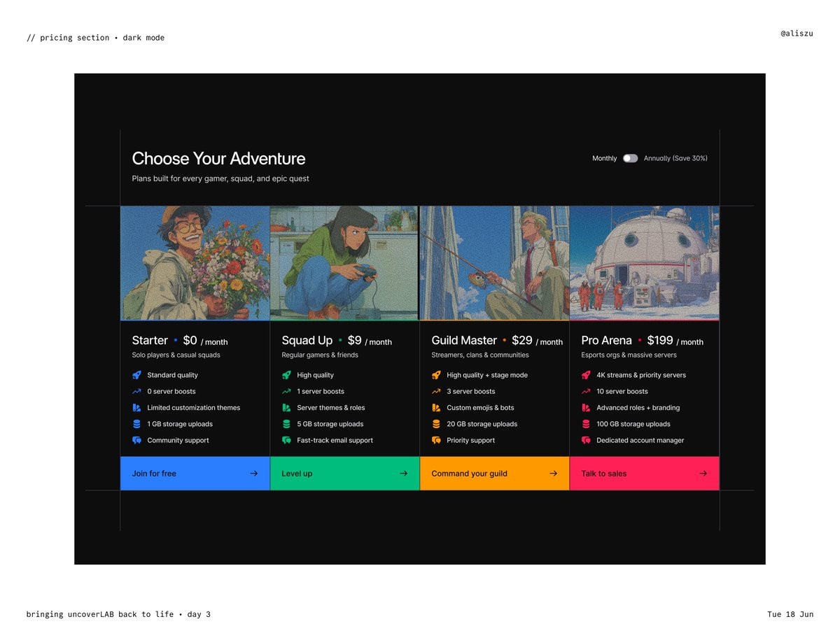The width and height of the screenshot is (840, 638).
Task: Click the Talk to sales button
Action: 645,474
